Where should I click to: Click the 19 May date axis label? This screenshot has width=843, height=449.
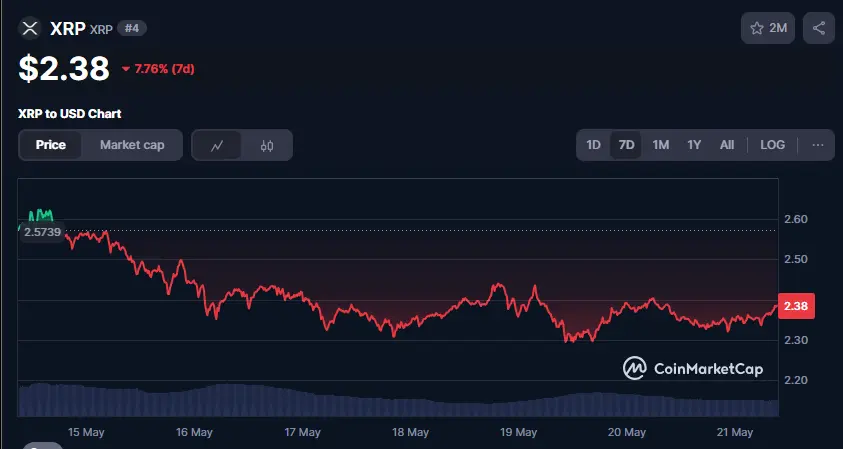pos(518,432)
